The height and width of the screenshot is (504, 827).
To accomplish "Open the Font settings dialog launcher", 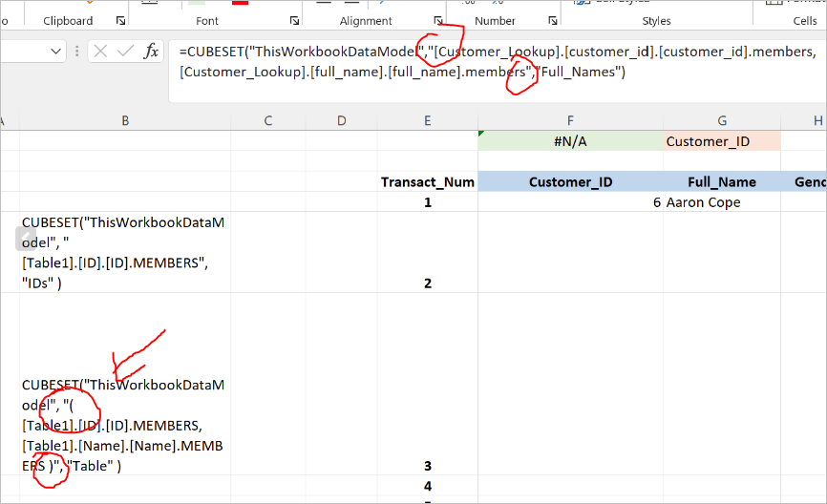I will 294,21.
